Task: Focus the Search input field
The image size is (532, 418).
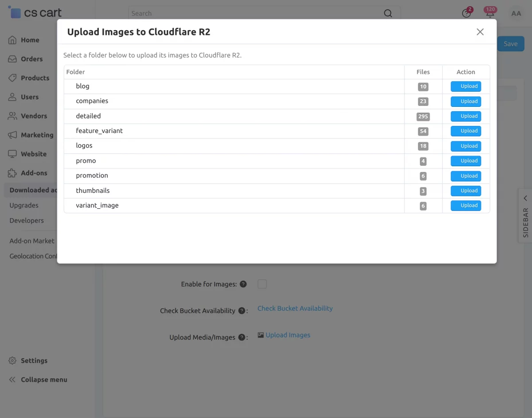Action: click(257, 13)
